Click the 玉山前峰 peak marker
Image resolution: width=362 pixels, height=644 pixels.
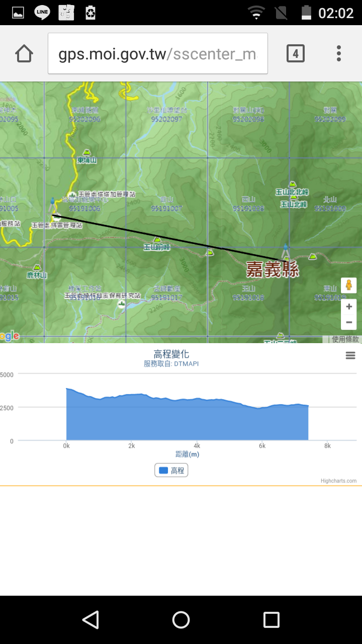click(157, 240)
